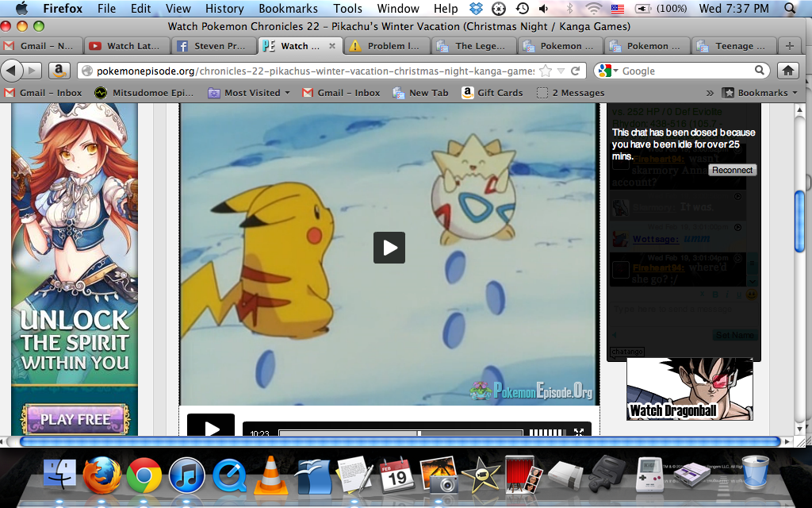This screenshot has width=812, height=508.
Task: Open VLC traffic cone icon
Action: [270, 475]
